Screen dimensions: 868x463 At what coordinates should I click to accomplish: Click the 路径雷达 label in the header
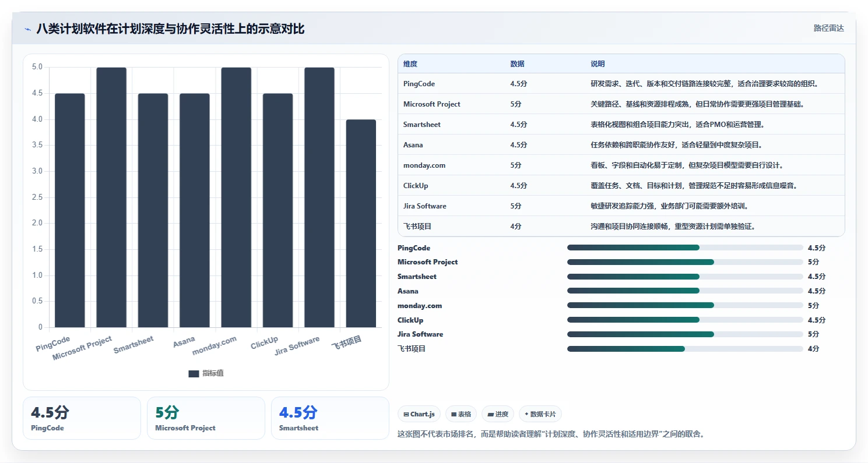coord(828,28)
